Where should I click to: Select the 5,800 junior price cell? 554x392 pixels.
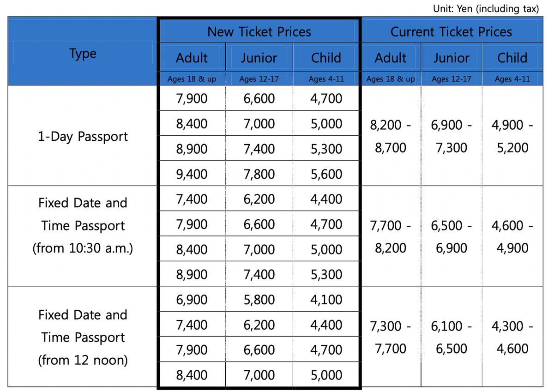(x=259, y=300)
